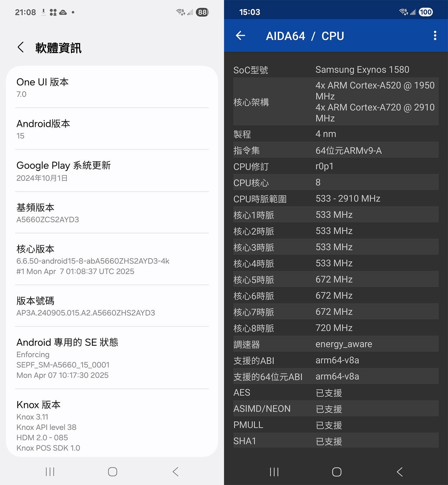This screenshot has height=485, width=448.
Task: Select Android 專用的 SE 狀態 row
Action: tap(112, 358)
